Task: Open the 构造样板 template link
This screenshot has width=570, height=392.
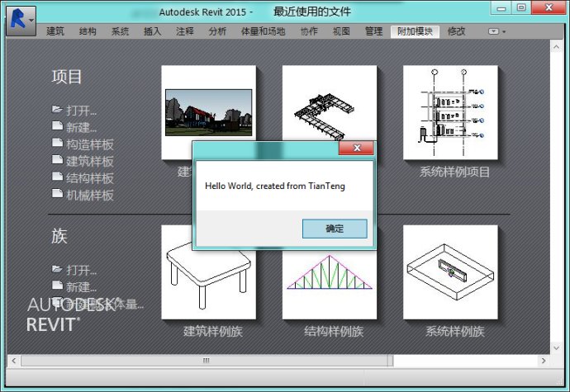Action: tap(90, 144)
